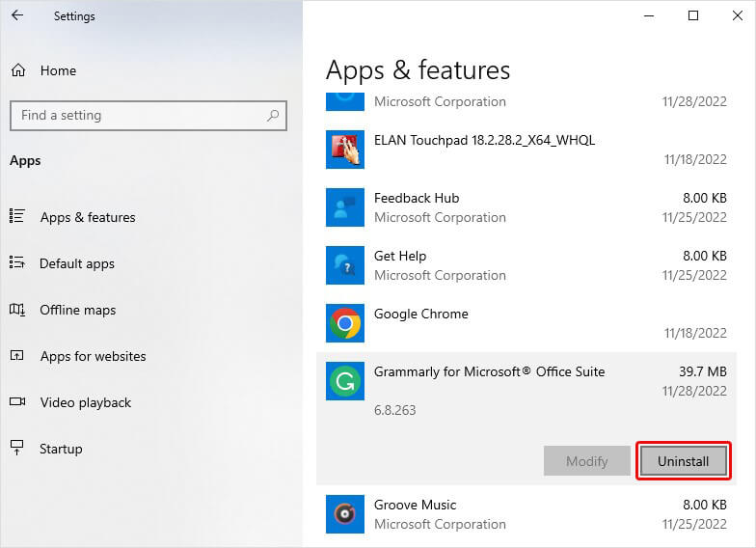Image resolution: width=756 pixels, height=548 pixels.
Task: Click the Get Help app icon
Action: coord(345,265)
